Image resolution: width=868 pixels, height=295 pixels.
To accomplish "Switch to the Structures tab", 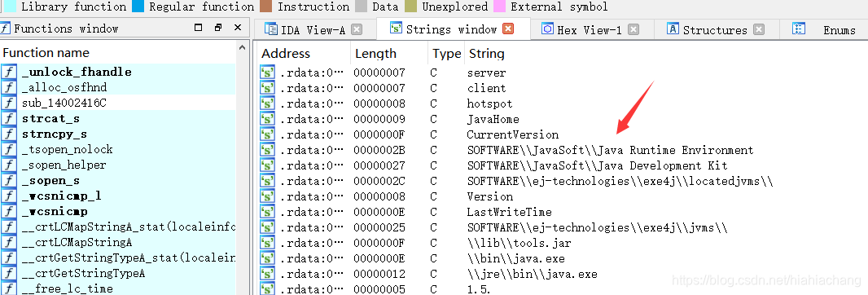I will (716, 30).
